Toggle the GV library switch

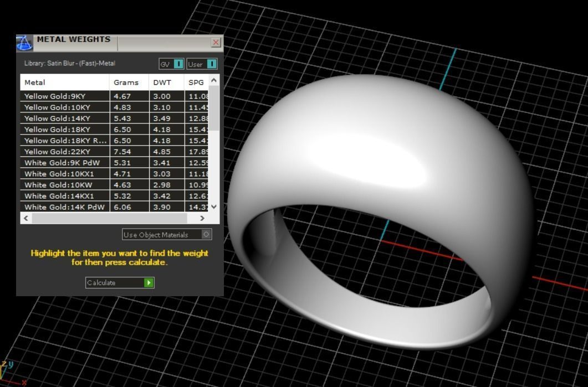(171, 64)
